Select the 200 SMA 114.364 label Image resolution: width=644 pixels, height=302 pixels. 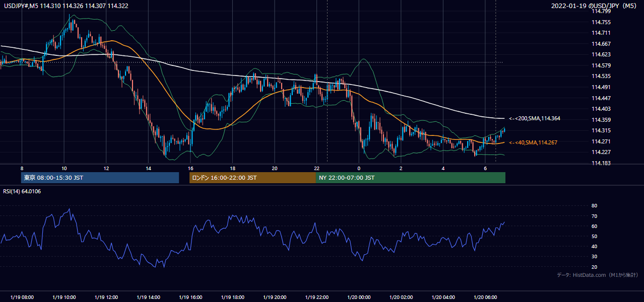click(535, 119)
